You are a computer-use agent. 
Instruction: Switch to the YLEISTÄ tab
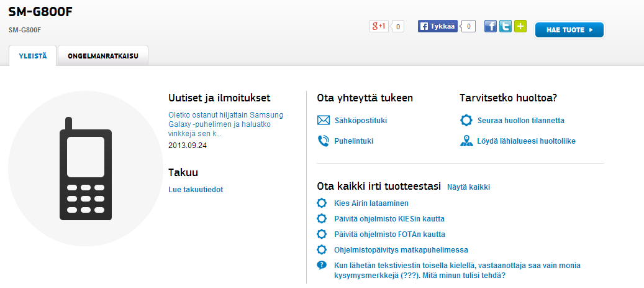point(33,55)
